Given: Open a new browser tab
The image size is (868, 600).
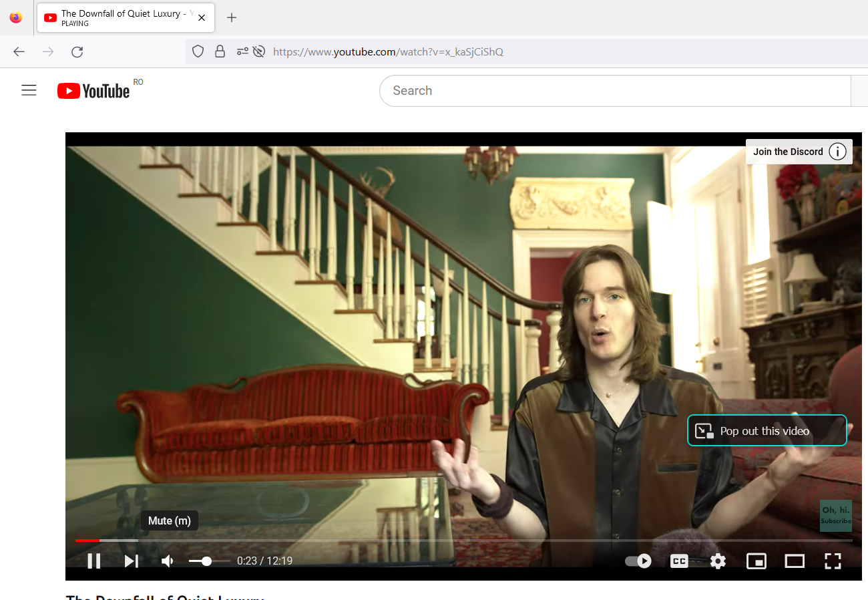Looking at the screenshot, I should click(x=231, y=17).
